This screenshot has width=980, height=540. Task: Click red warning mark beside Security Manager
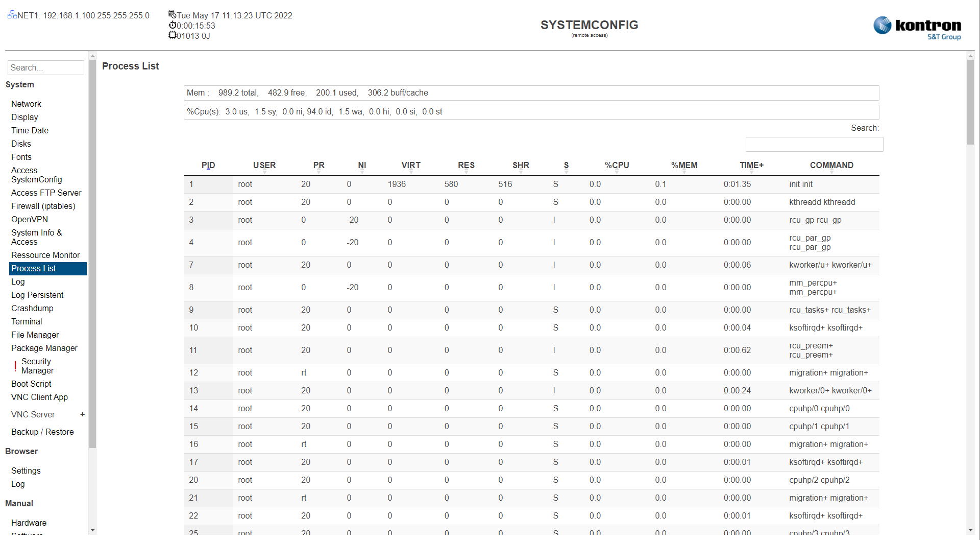[15, 366]
